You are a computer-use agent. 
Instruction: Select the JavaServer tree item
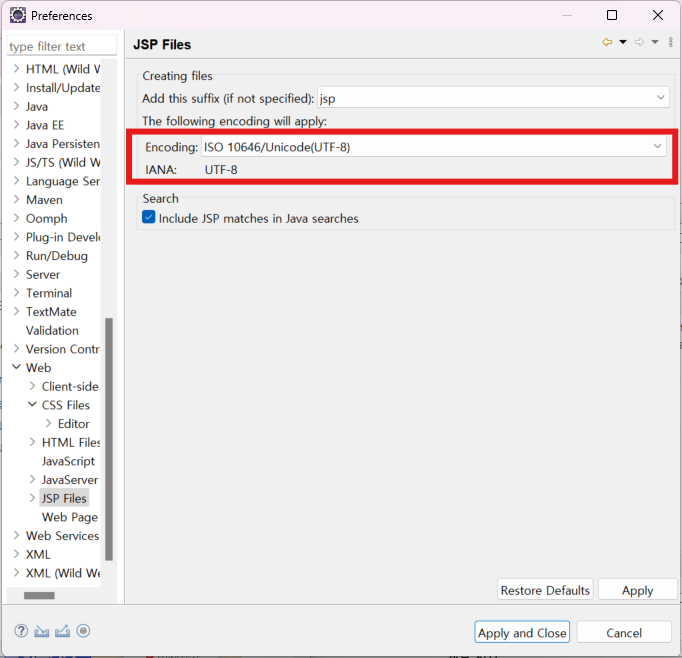pos(70,480)
